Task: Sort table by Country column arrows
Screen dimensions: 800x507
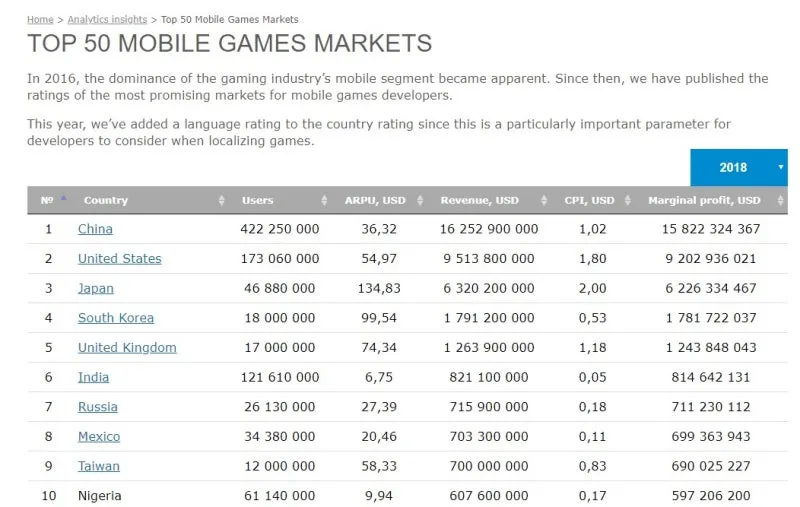Action: coord(221,200)
